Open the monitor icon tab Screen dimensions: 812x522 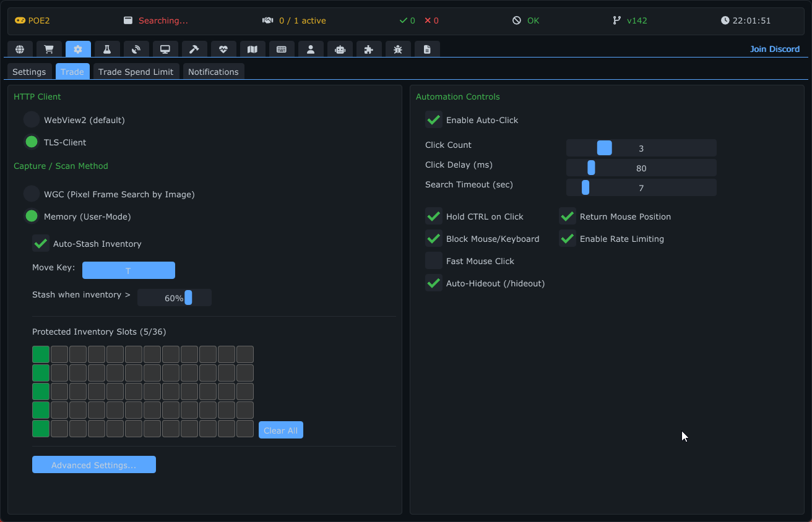(165, 49)
